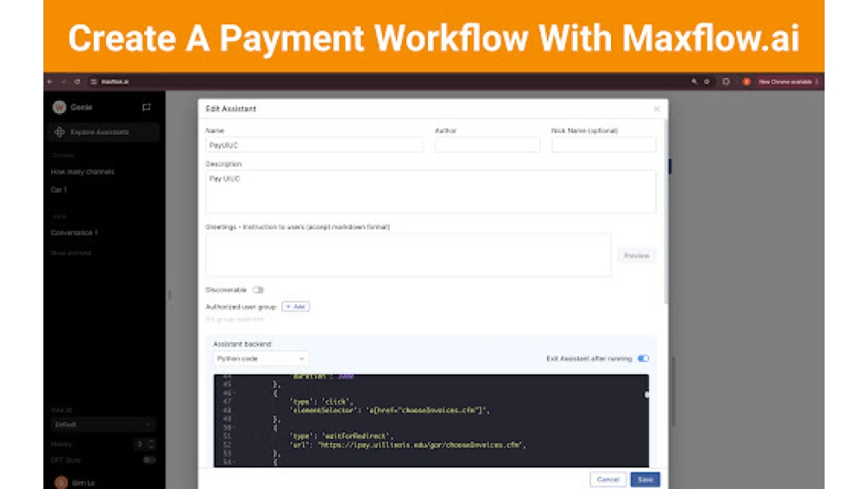Click the Greetings instruction text area

[409, 255]
